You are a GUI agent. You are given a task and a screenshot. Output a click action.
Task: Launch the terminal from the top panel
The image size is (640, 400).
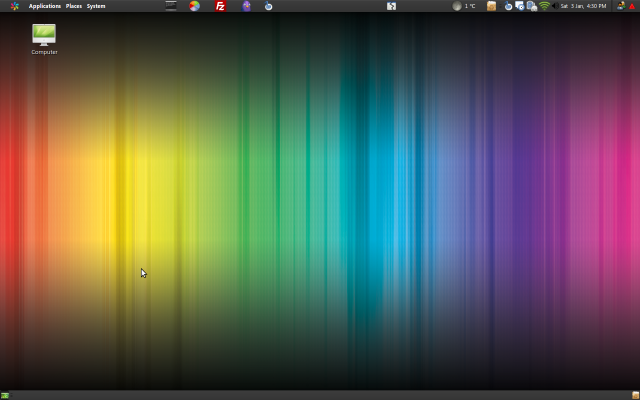[170, 6]
